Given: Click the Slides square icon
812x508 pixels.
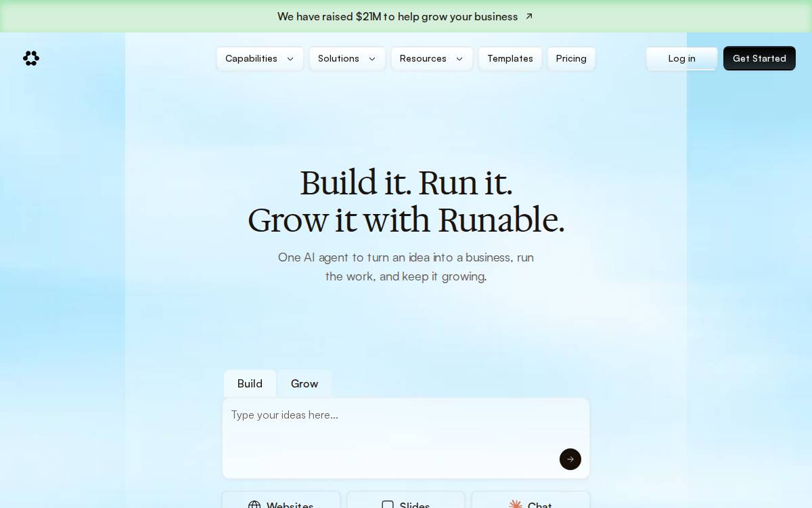Looking at the screenshot, I should click(x=388, y=504).
